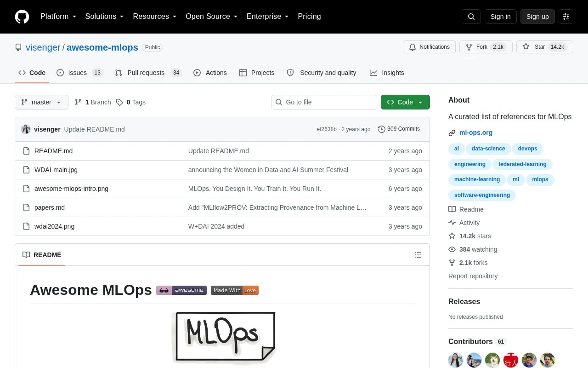Open the Awesome badge beside the title
Viewport: 588px width, 368px height.
click(181, 290)
